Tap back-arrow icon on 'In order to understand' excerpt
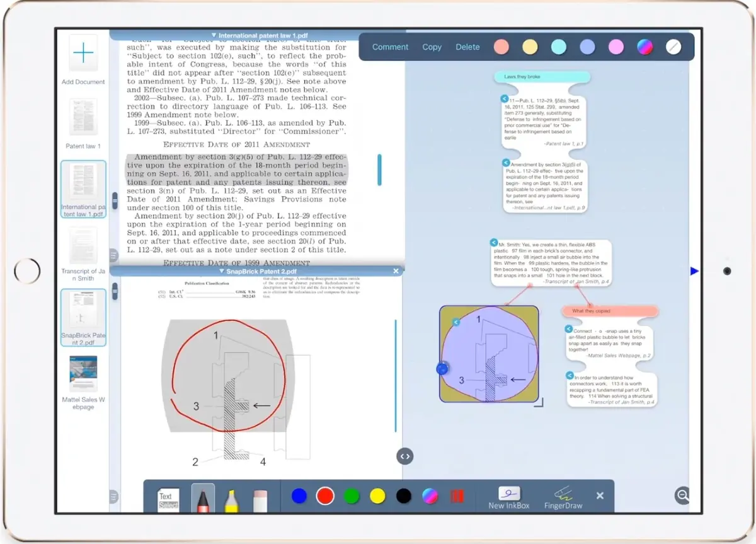 coord(570,374)
